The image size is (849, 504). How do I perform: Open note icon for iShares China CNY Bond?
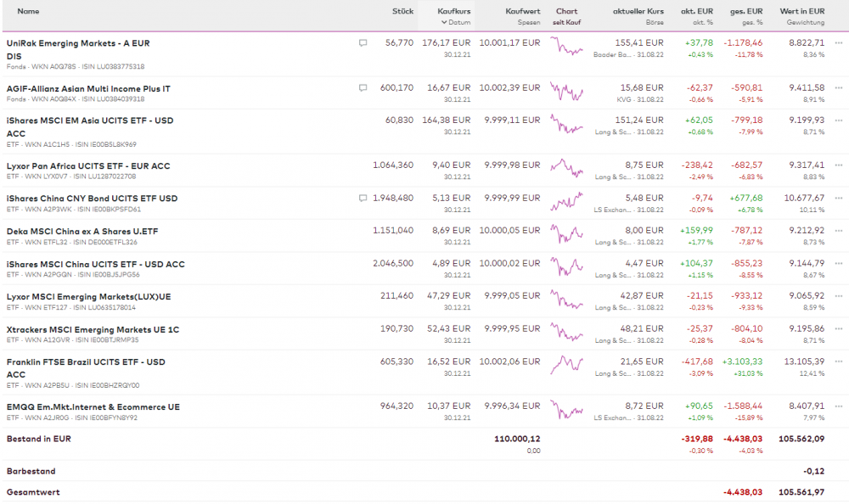point(363,198)
